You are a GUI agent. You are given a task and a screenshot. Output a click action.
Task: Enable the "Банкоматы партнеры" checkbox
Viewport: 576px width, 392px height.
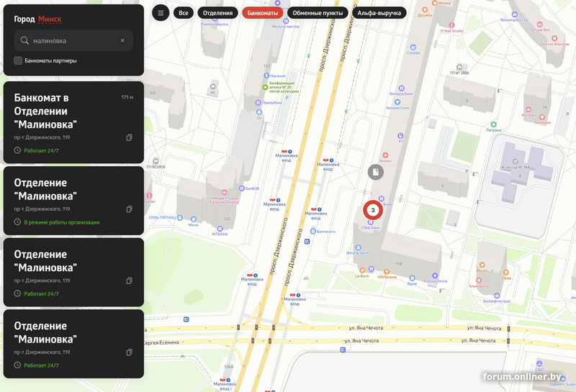pyautogui.click(x=18, y=60)
